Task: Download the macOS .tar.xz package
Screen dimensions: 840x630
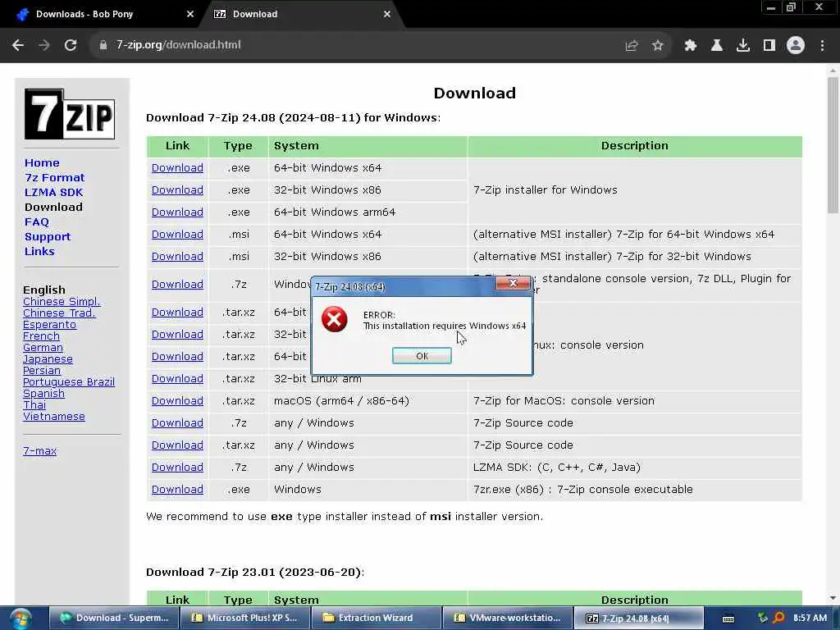Action: pos(177,400)
